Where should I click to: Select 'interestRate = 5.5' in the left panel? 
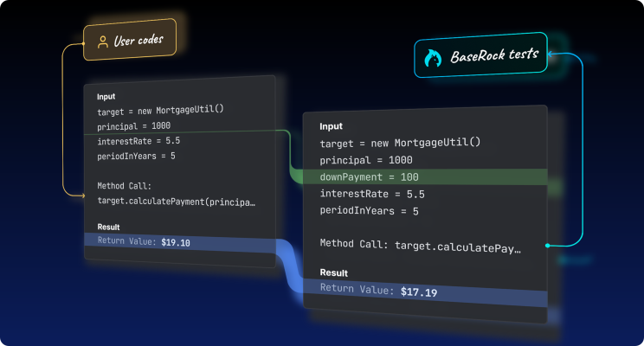point(138,141)
